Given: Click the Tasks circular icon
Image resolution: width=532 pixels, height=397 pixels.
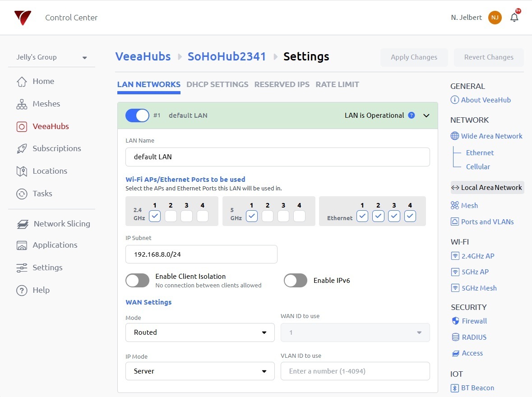Looking at the screenshot, I should 22,194.
